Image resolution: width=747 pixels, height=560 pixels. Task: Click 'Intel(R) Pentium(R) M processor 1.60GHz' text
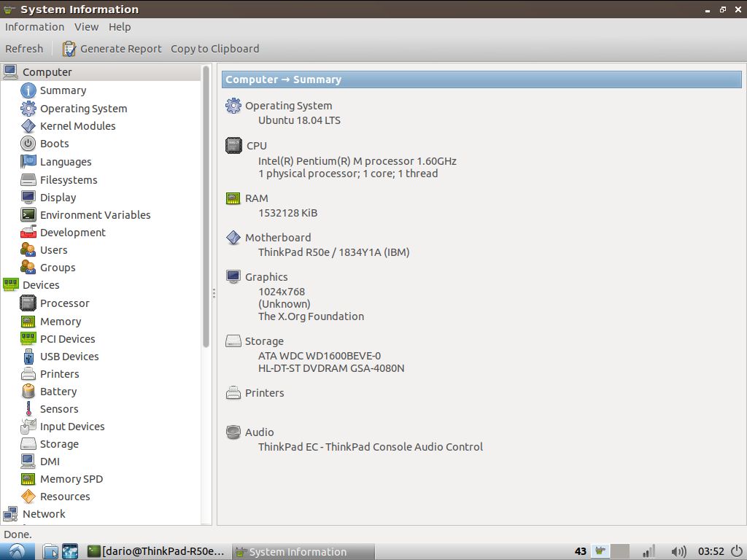[357, 161]
